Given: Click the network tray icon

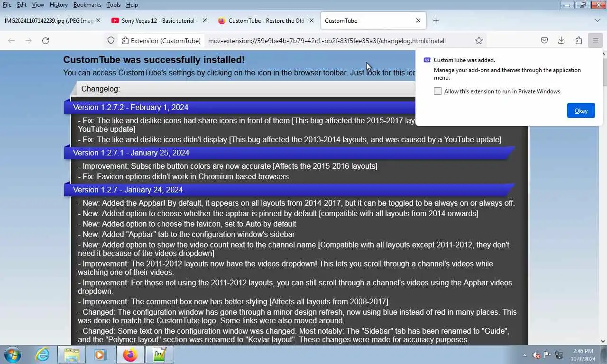Looking at the screenshot, I should point(559,355).
